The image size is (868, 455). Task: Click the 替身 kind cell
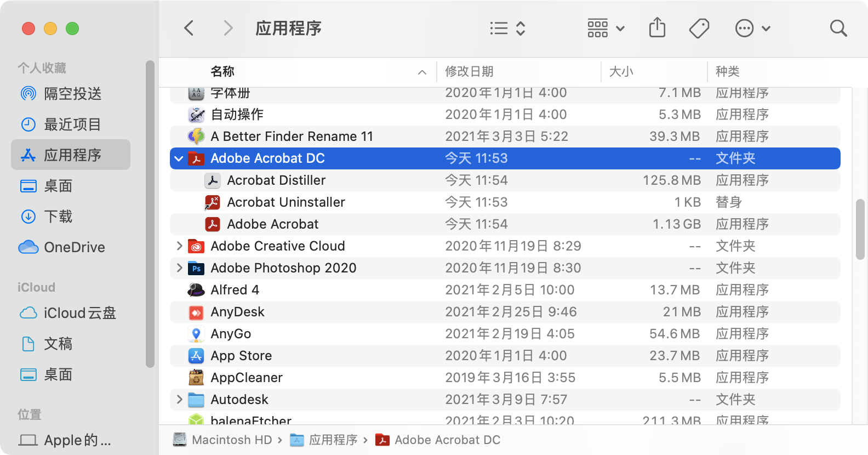pos(729,202)
